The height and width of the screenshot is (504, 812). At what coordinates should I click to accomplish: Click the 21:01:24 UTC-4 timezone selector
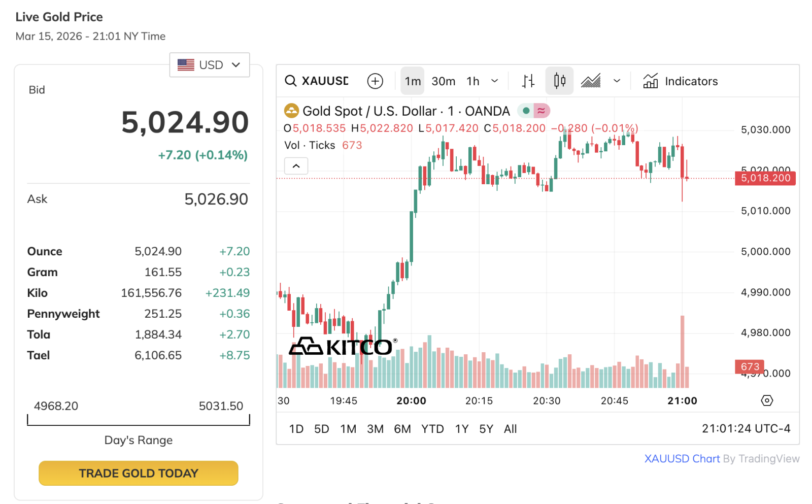pos(746,429)
